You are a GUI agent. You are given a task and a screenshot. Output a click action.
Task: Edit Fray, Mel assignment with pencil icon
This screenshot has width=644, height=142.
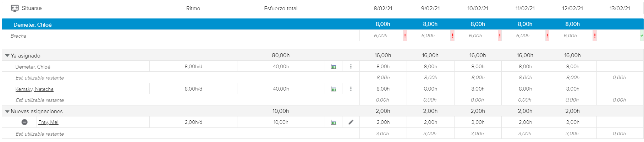pyautogui.click(x=351, y=122)
